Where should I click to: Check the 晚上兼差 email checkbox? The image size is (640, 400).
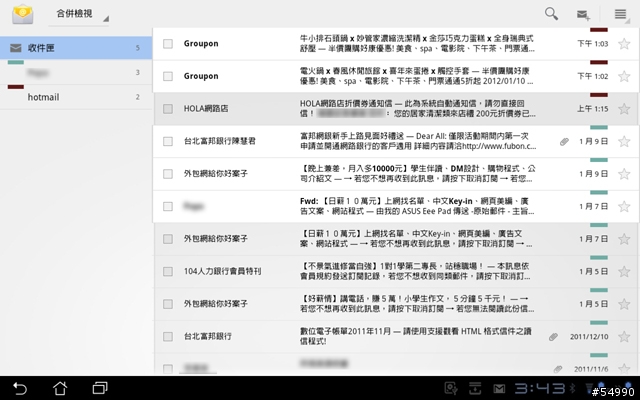pyautogui.click(x=168, y=174)
